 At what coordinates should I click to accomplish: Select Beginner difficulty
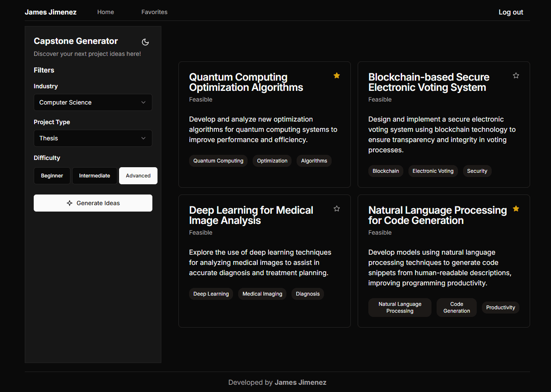[52, 176]
